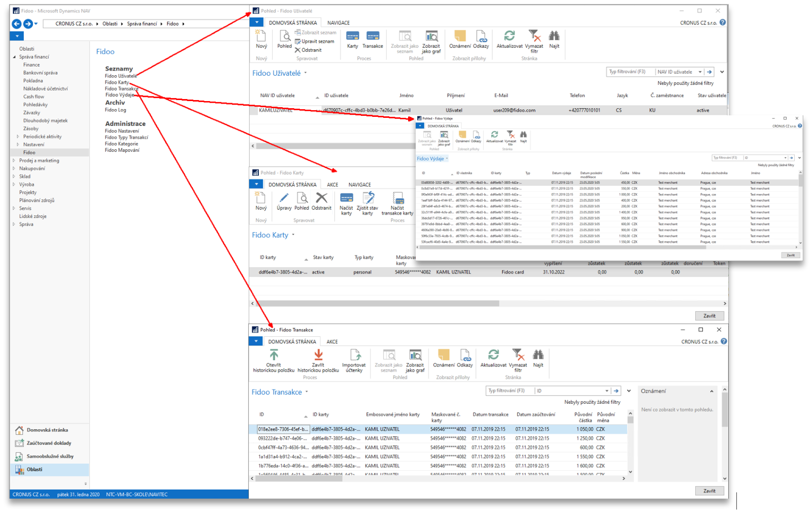This screenshot has width=812, height=514.
Task: Open help icon in Fidoo Uživatelé window
Action: pos(723,22)
